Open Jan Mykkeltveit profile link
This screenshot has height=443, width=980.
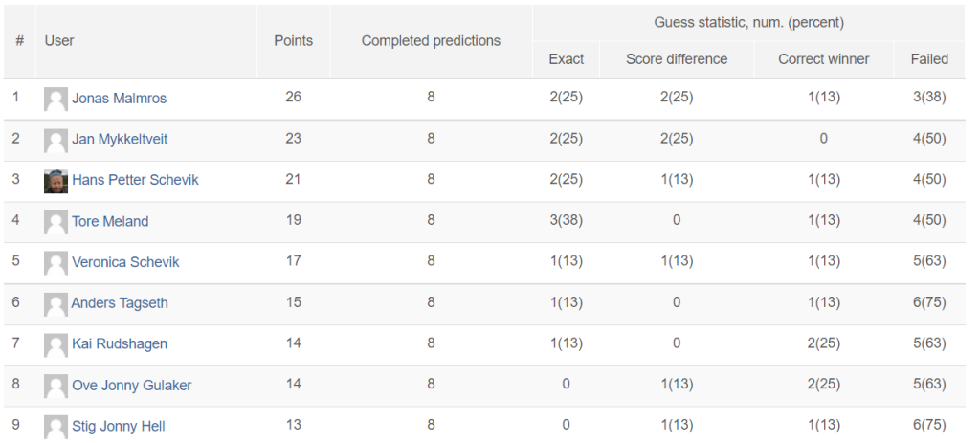(120, 139)
